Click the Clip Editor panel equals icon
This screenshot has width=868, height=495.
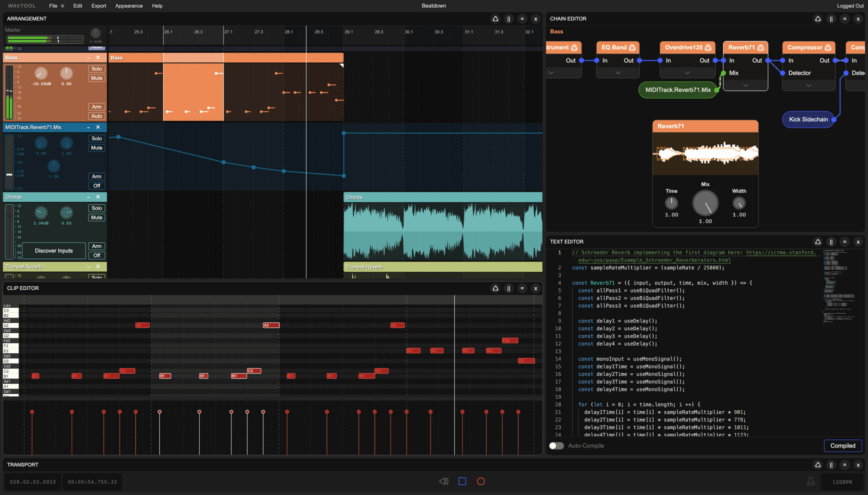(522, 288)
